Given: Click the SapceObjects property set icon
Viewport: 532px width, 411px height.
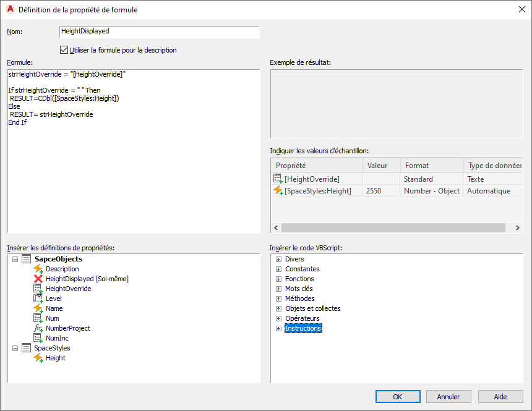Looking at the screenshot, I should [x=27, y=259].
